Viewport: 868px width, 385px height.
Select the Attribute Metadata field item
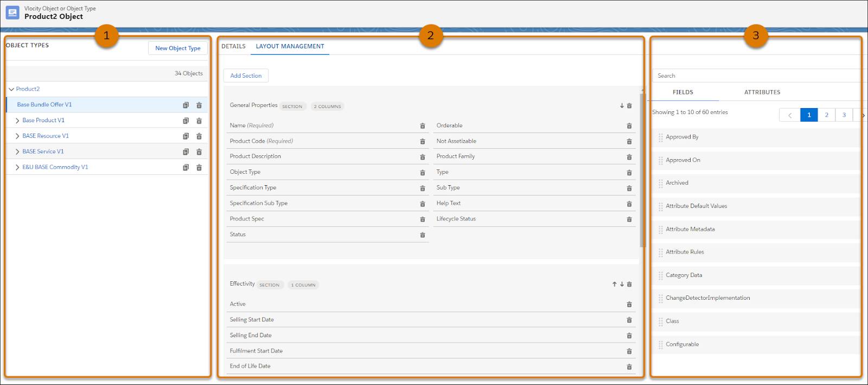756,229
